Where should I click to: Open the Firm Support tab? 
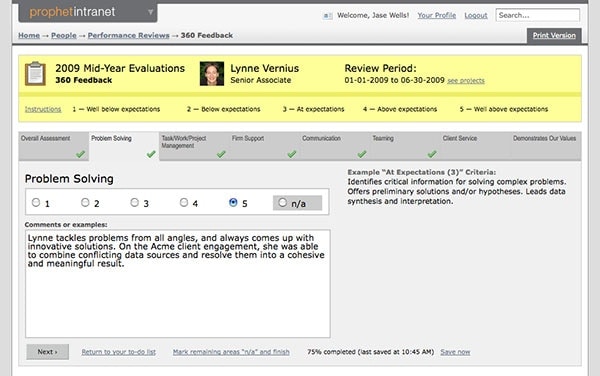click(264, 146)
